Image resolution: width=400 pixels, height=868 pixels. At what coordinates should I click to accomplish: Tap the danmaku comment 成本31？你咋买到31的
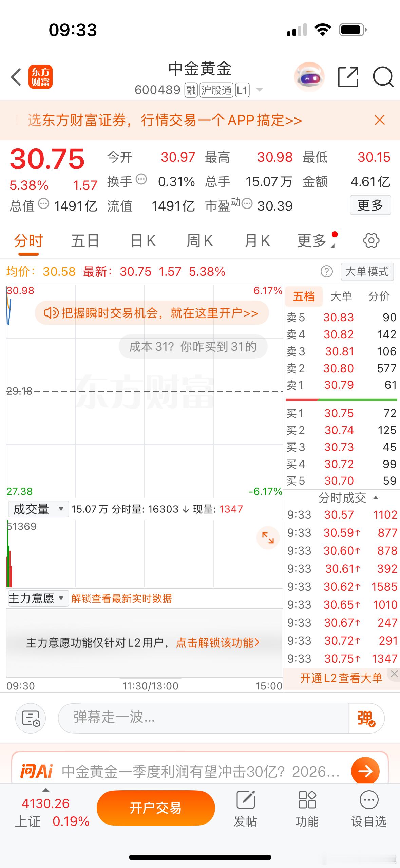point(193,347)
